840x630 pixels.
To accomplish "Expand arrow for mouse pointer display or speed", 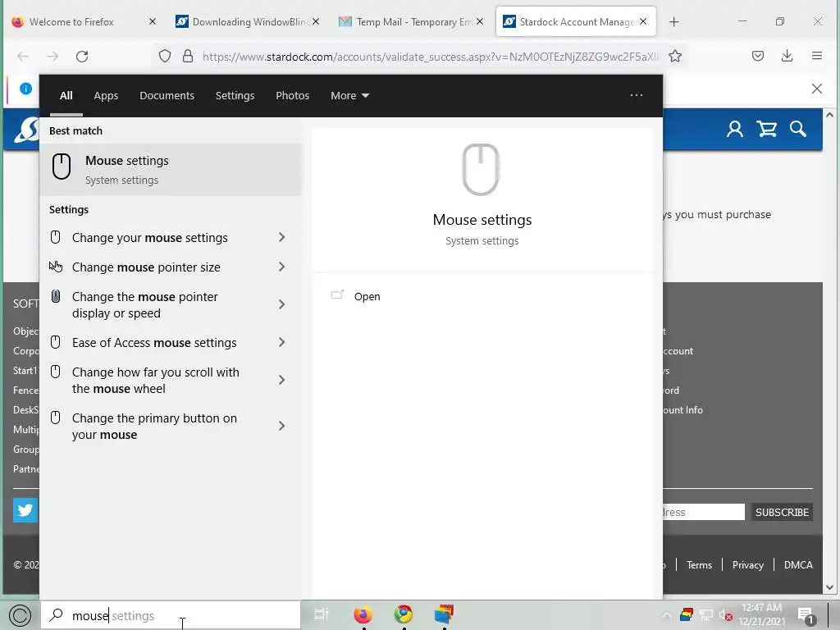I will [x=281, y=304].
